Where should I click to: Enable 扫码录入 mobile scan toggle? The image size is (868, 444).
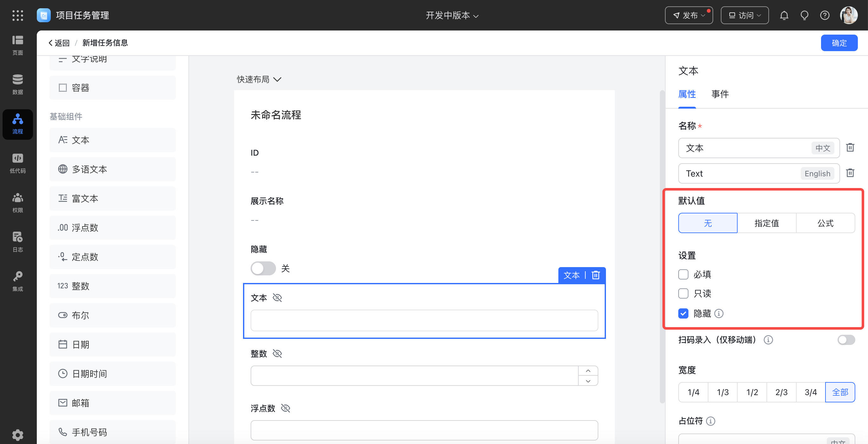[846, 340]
